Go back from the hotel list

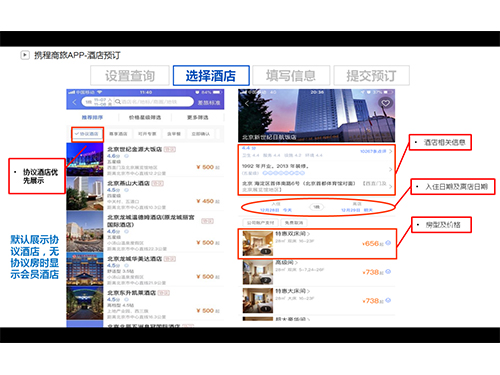[x=74, y=102]
